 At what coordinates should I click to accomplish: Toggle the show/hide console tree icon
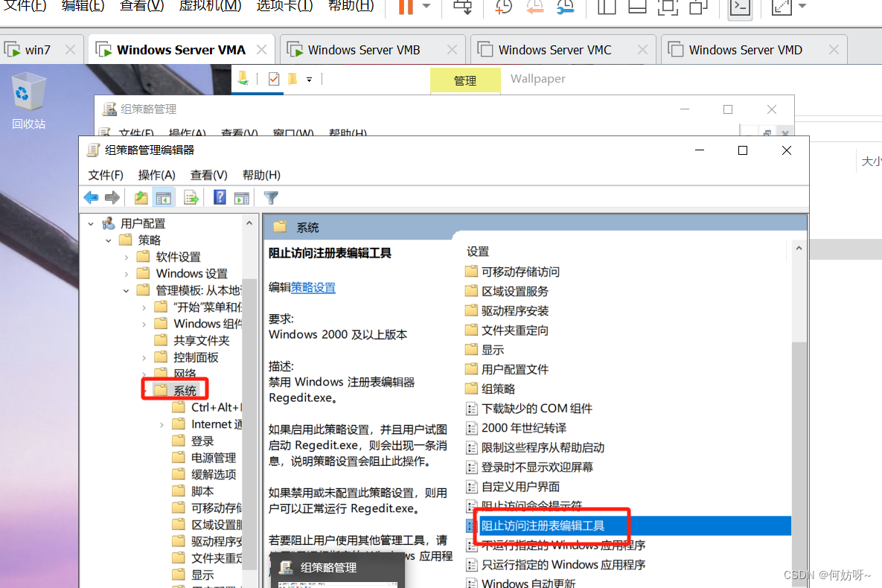coord(164,197)
